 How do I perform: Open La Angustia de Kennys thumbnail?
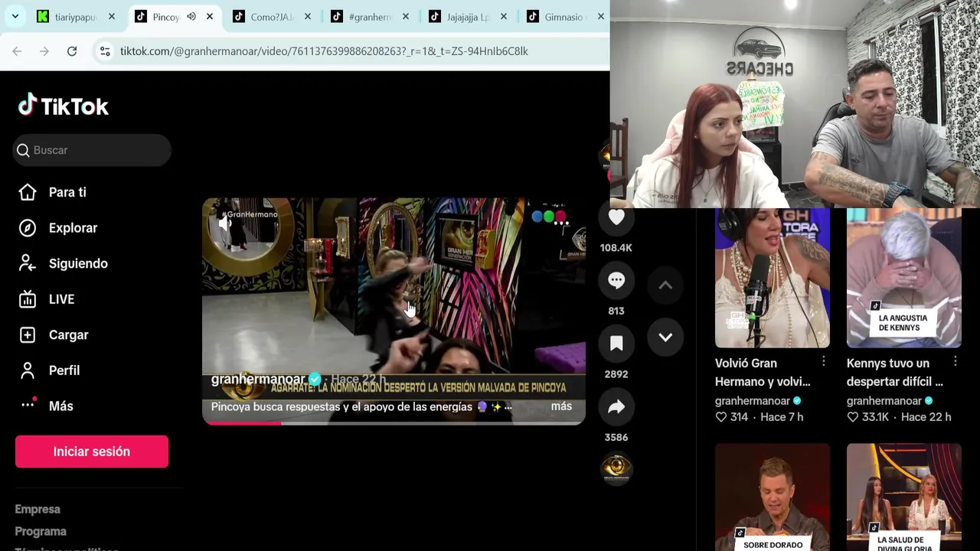point(904,278)
